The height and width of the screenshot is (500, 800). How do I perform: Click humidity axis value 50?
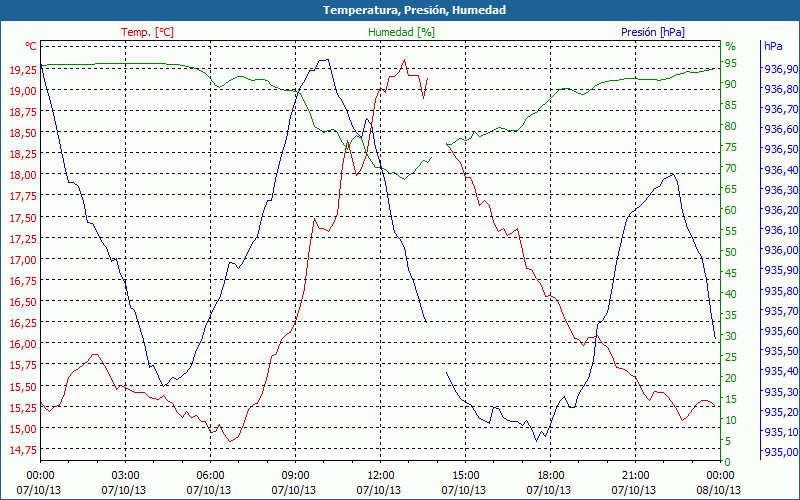click(x=731, y=252)
